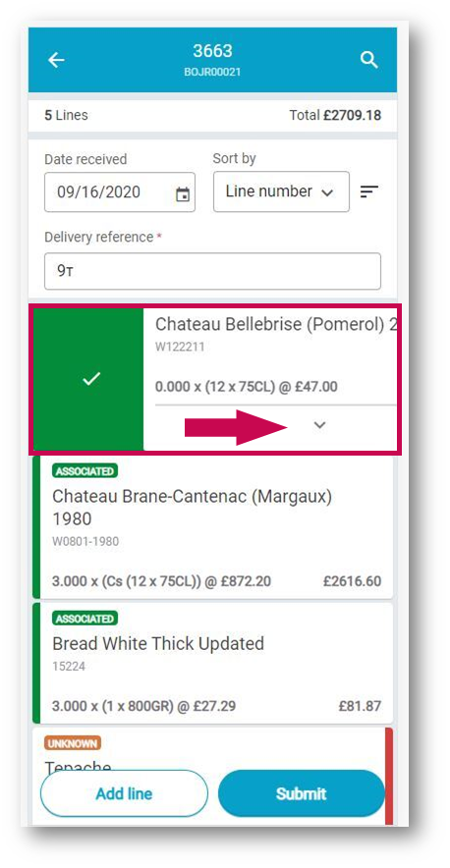
Task: Open the Chateau Brane-Cantenac (Margaux) 1980 line
Action: [213, 527]
